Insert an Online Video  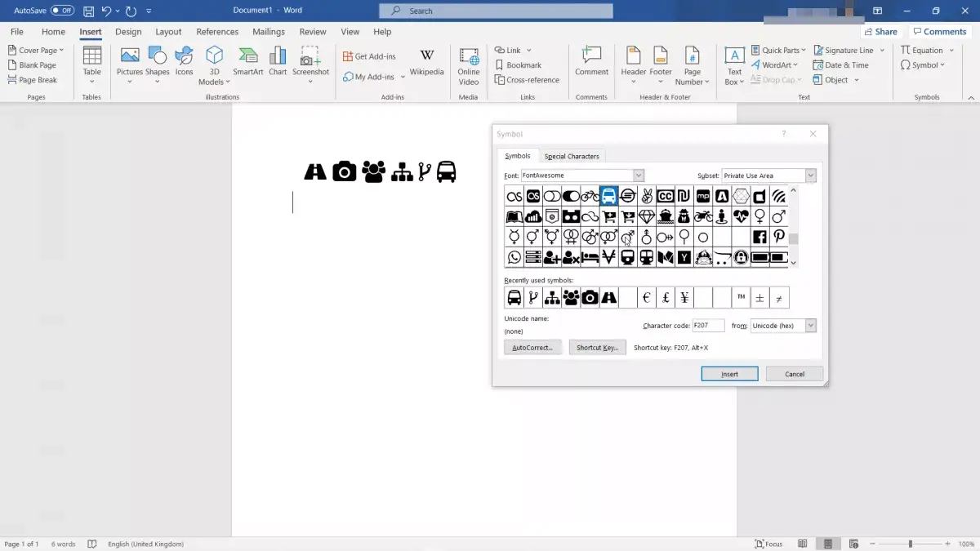[x=469, y=65]
